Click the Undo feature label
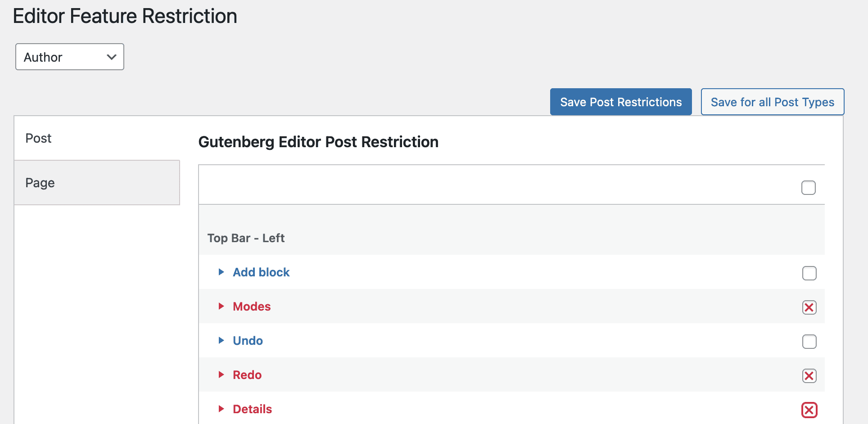The width and height of the screenshot is (868, 424). (248, 341)
